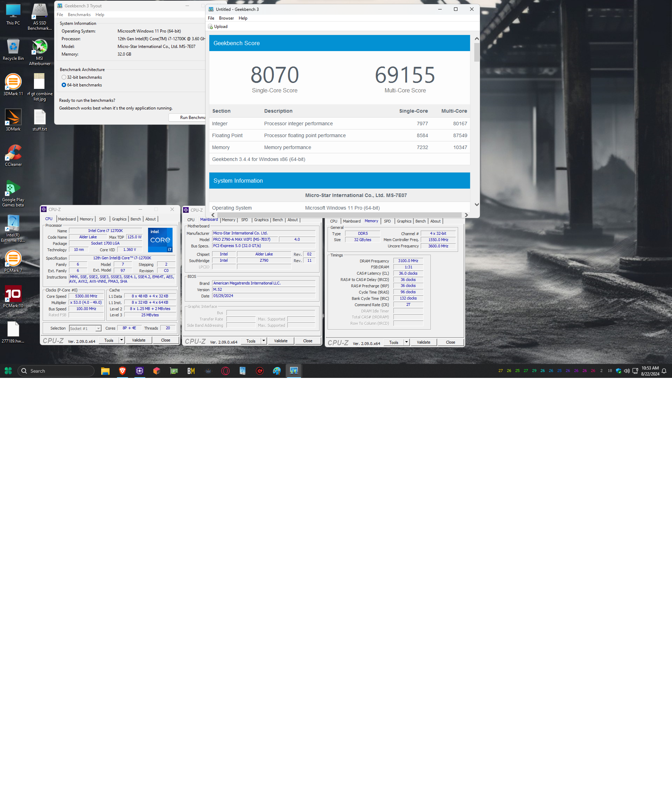Switch to Geekbench on the taskbar
Image resolution: width=672 pixels, height=809 pixels.
click(x=294, y=371)
